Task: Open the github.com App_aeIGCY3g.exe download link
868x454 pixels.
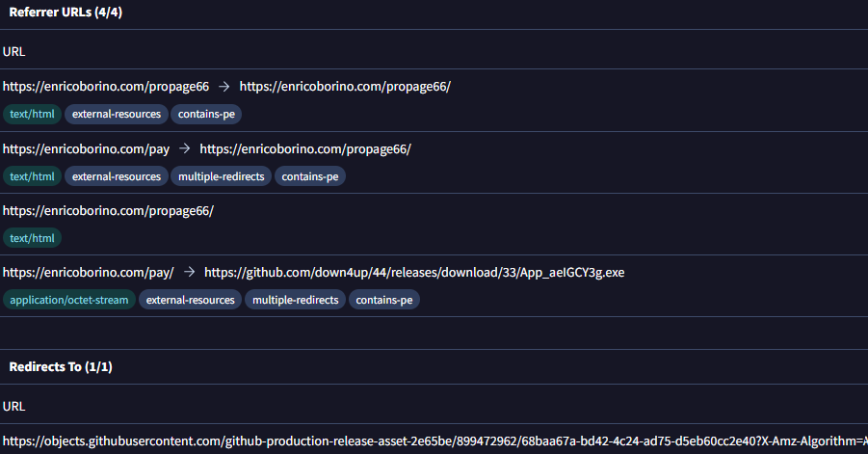Action: (414, 273)
